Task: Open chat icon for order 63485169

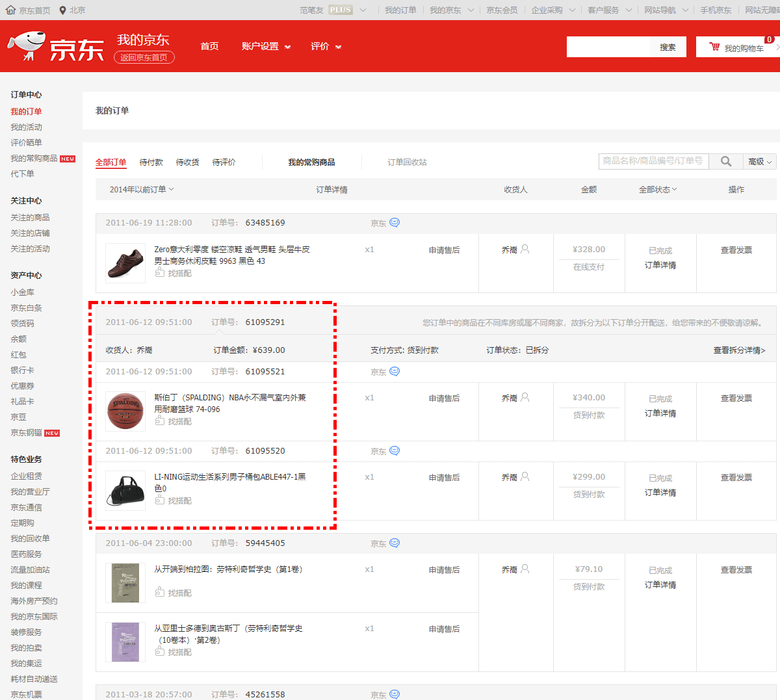Action: click(395, 222)
